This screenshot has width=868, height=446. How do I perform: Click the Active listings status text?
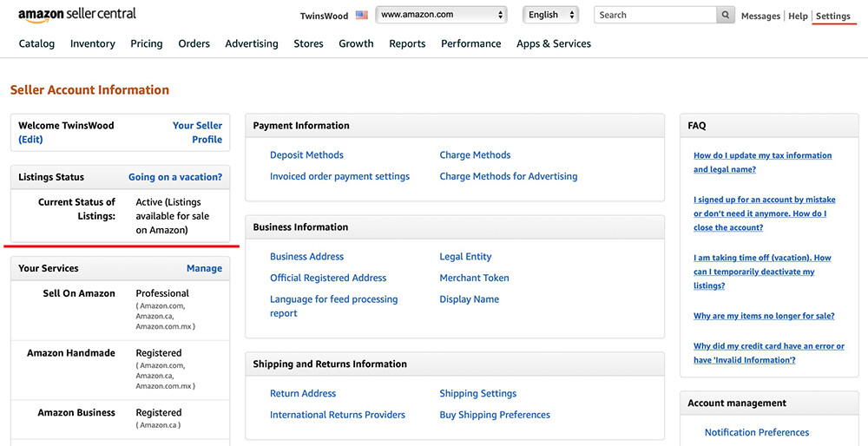click(x=173, y=216)
